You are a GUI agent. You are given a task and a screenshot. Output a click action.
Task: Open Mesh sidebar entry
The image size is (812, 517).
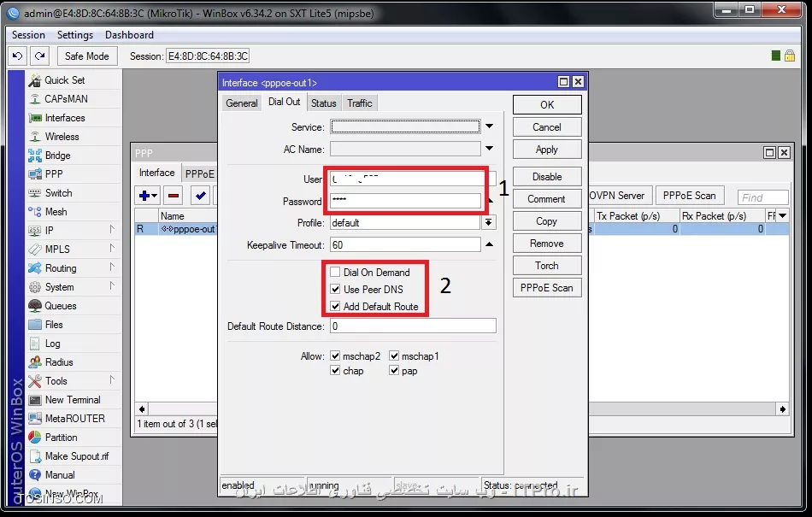tap(56, 212)
